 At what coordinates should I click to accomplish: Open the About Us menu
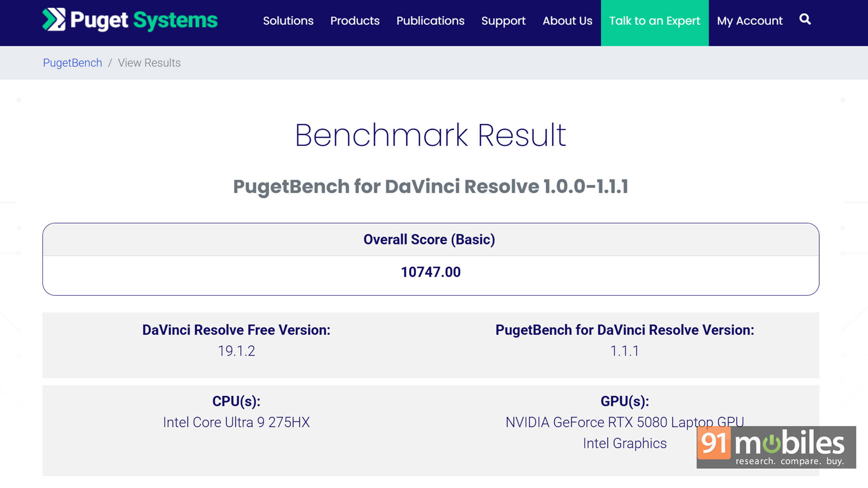click(x=567, y=21)
